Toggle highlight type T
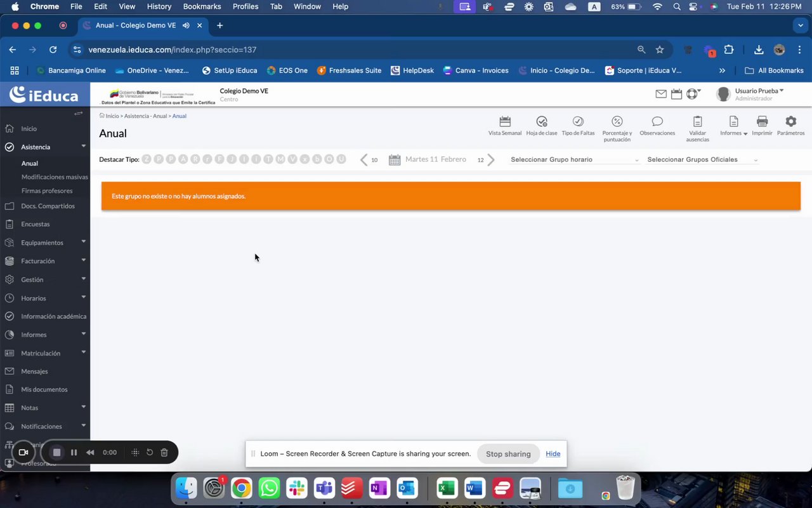The height and width of the screenshot is (508, 812). tap(268, 159)
